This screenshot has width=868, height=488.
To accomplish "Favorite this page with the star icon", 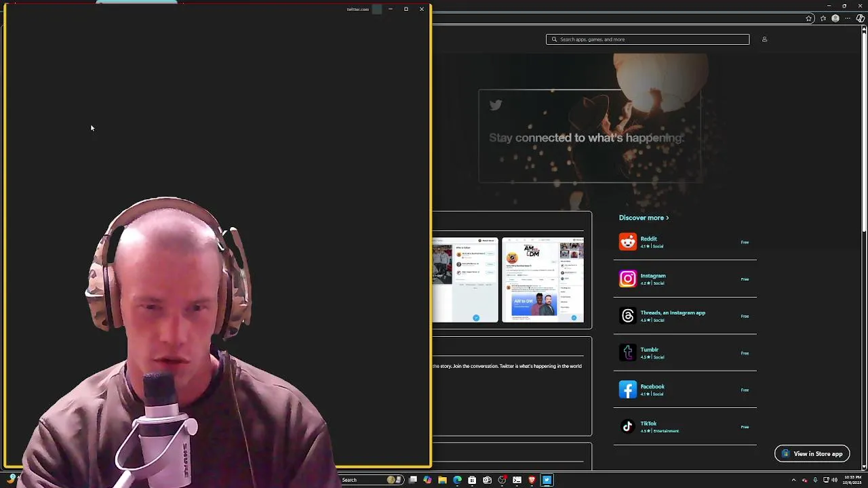I will (809, 18).
